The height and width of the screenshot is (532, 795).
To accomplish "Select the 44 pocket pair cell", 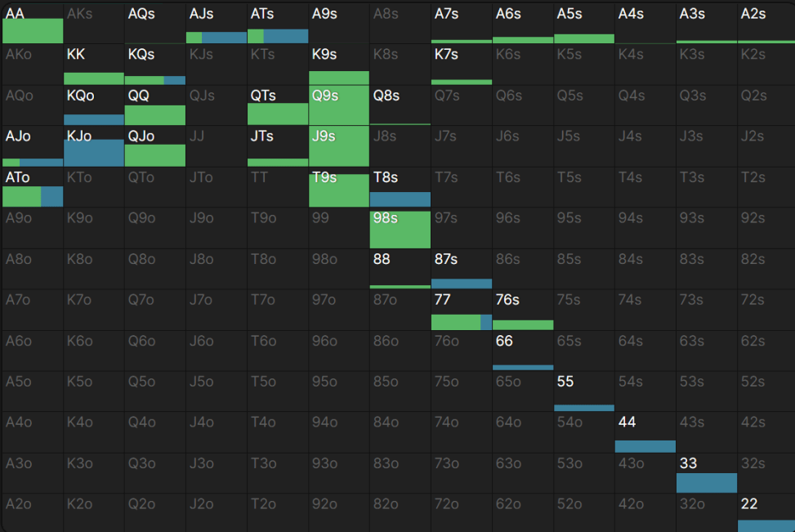I will (645, 432).
